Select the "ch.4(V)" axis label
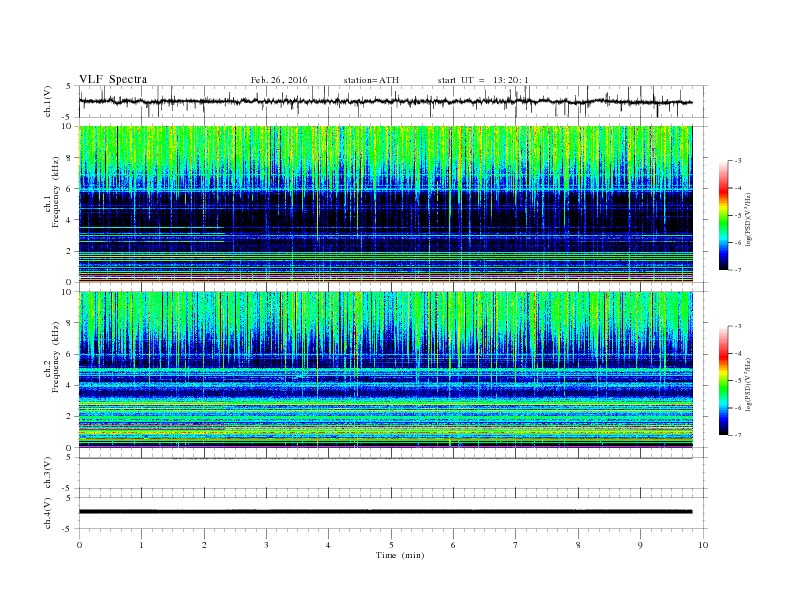792x612 pixels. (48, 513)
